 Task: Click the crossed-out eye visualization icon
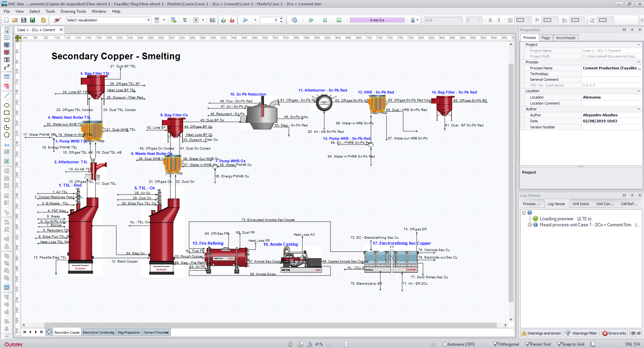click(57, 20)
